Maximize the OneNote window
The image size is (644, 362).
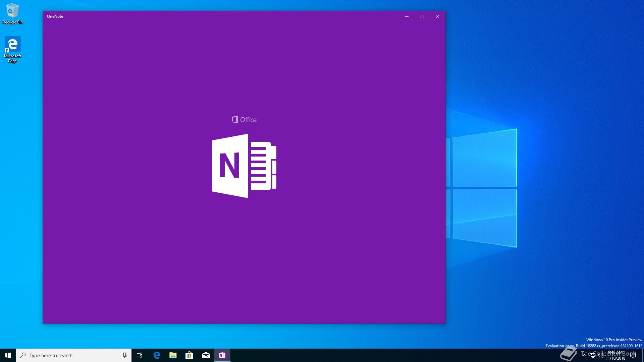coord(422,16)
